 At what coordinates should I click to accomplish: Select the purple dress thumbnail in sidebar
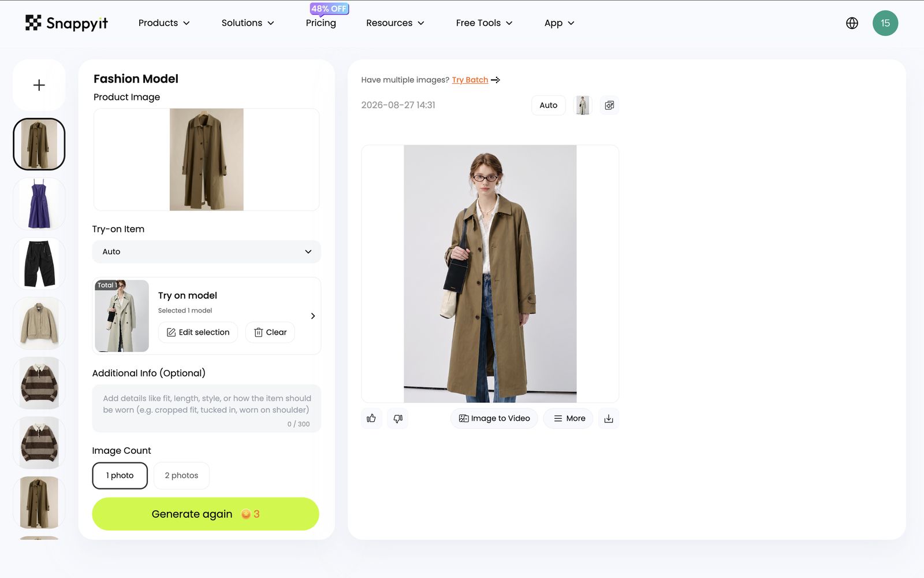click(x=39, y=203)
